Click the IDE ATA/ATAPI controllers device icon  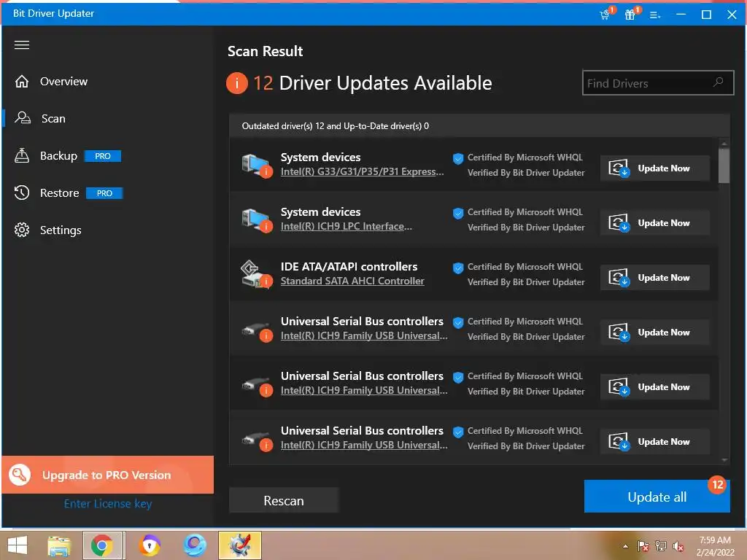pyautogui.click(x=256, y=274)
